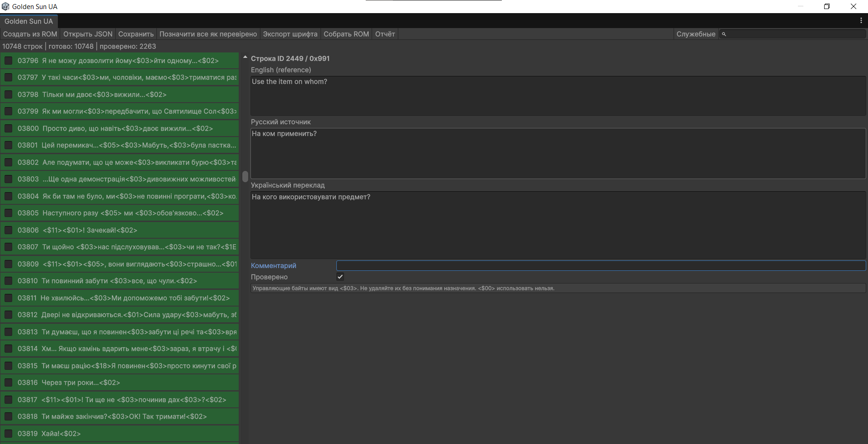Image resolution: width=868 pixels, height=444 pixels.
Task: Select row 03810 Ти повинний забути
Action: pyautogui.click(x=119, y=281)
